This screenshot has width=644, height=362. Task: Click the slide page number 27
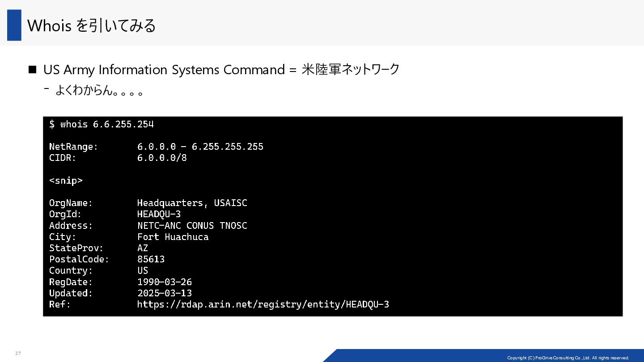coord(18,354)
